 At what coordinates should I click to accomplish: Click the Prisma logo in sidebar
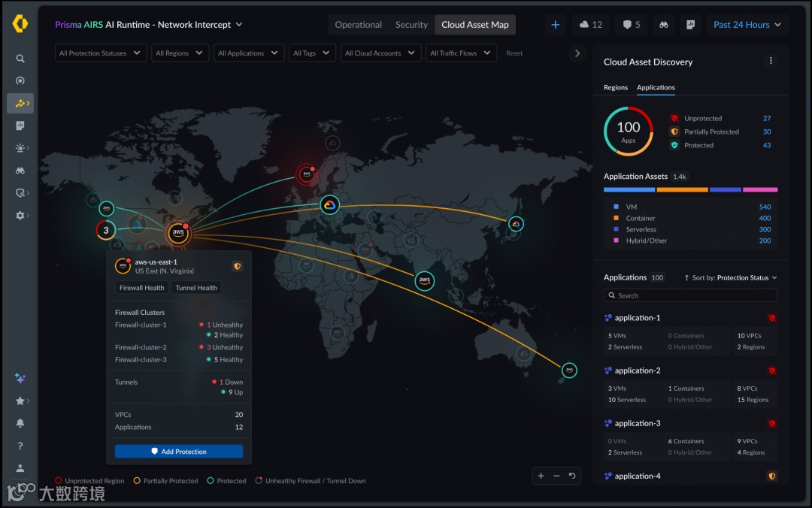pyautogui.click(x=20, y=24)
